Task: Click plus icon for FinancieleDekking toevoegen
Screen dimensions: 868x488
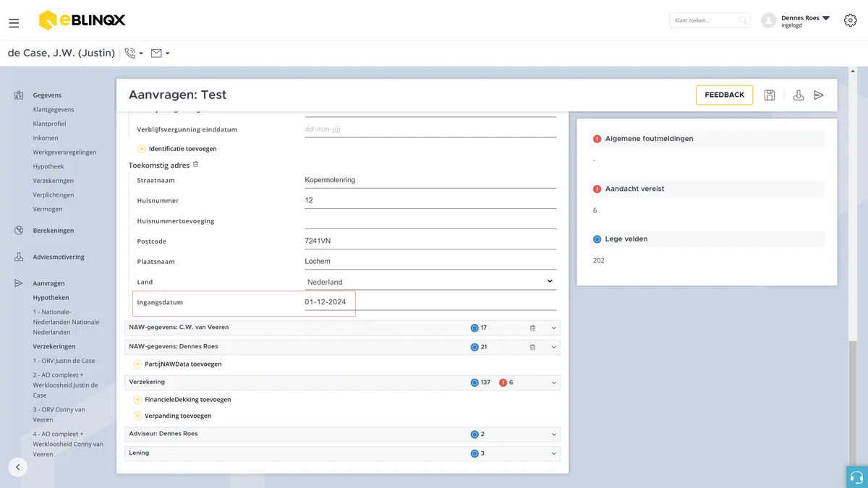Action: 137,400
